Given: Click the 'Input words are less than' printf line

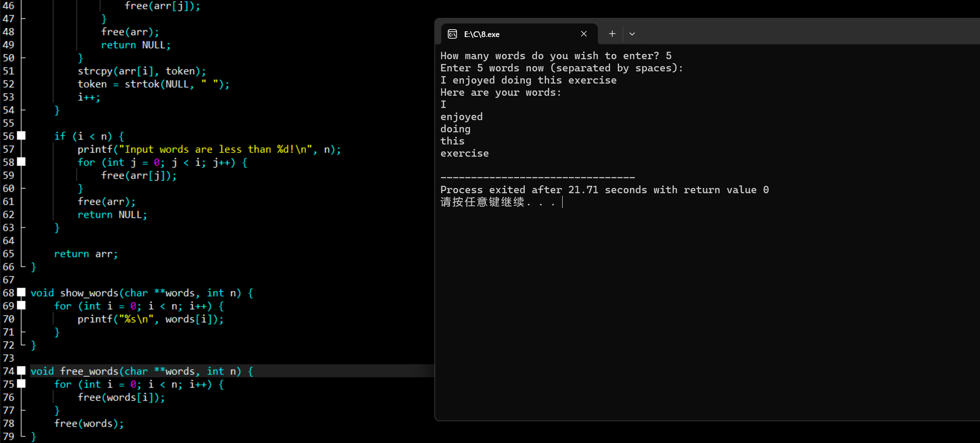Looking at the screenshot, I should (x=209, y=149).
